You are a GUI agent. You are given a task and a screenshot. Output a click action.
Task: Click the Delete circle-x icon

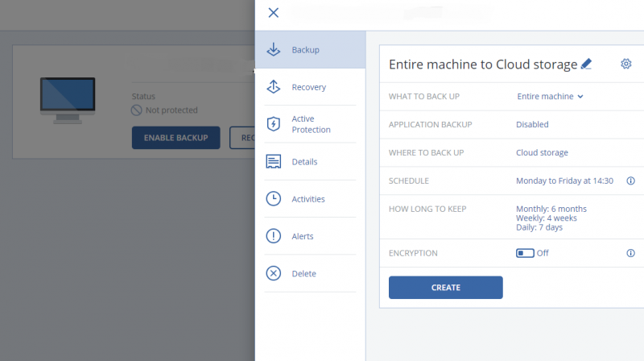click(x=274, y=273)
